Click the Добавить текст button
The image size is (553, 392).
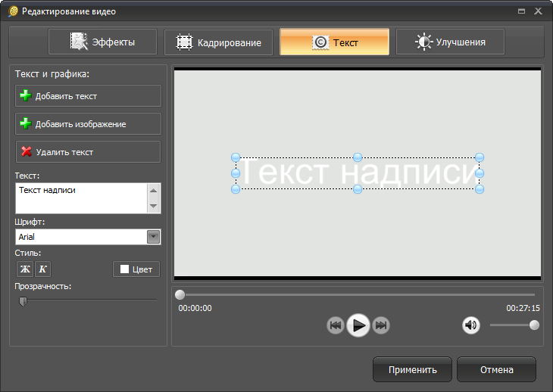coord(88,96)
